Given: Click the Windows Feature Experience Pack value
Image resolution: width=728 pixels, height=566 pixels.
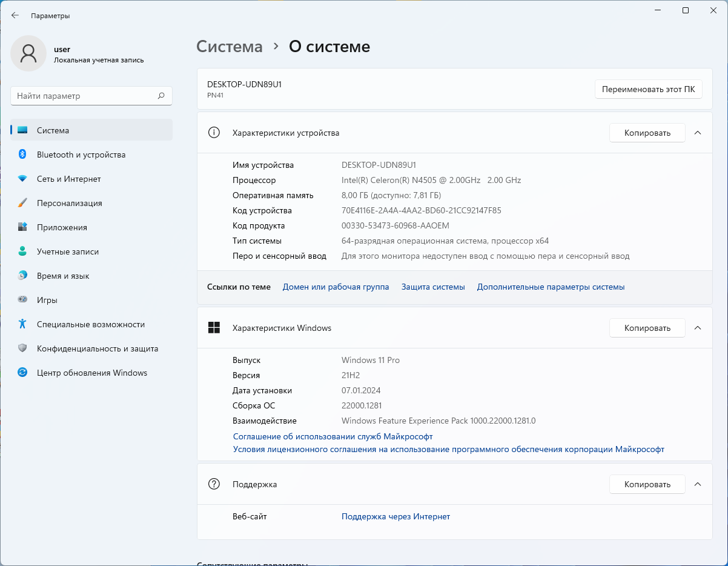Looking at the screenshot, I should tap(438, 421).
